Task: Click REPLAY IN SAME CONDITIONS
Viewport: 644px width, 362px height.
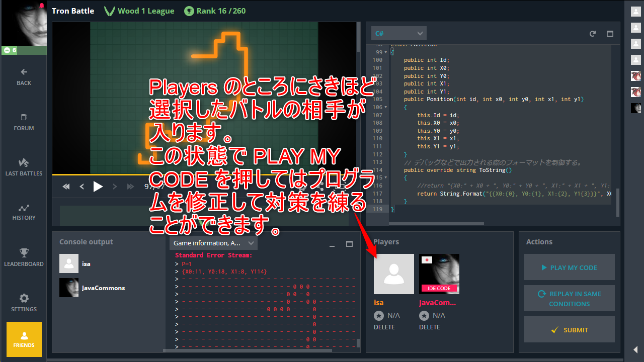Action: click(x=570, y=299)
